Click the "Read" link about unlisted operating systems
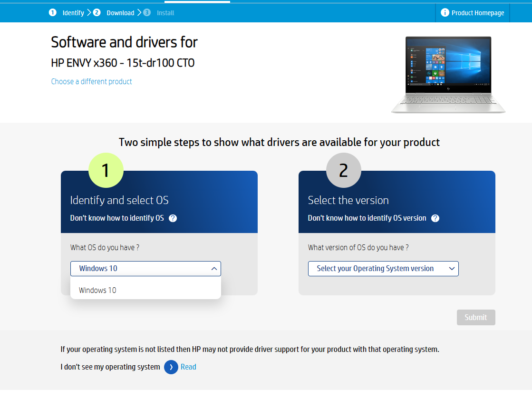532x399 pixels. pyautogui.click(x=188, y=367)
